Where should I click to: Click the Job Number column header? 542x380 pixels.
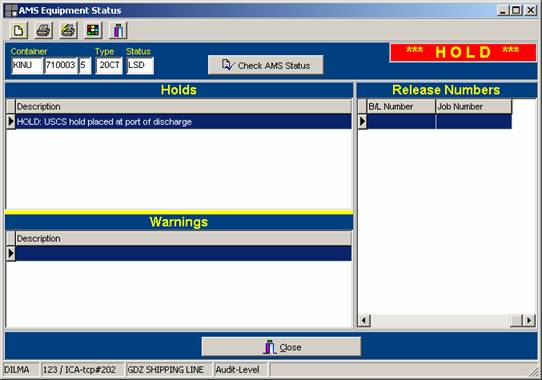(474, 106)
